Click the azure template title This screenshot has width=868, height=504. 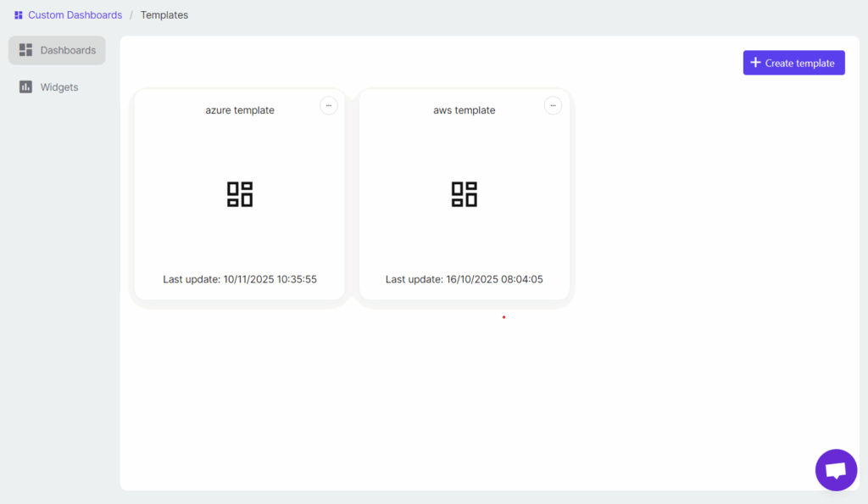coord(240,110)
